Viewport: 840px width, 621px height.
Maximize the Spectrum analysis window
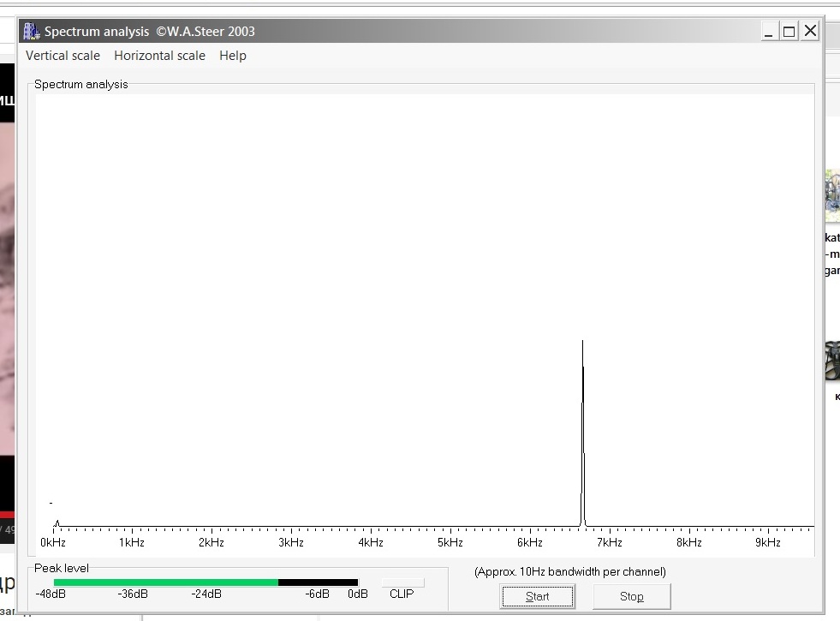[789, 31]
